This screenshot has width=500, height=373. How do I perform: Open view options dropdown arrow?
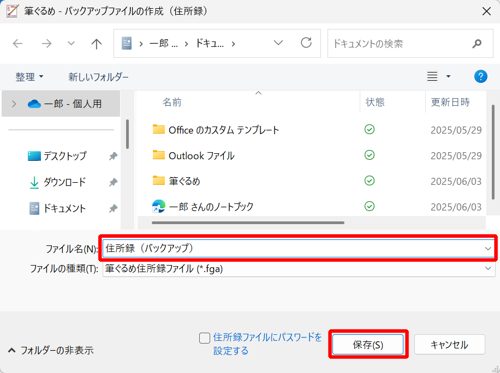coord(448,76)
